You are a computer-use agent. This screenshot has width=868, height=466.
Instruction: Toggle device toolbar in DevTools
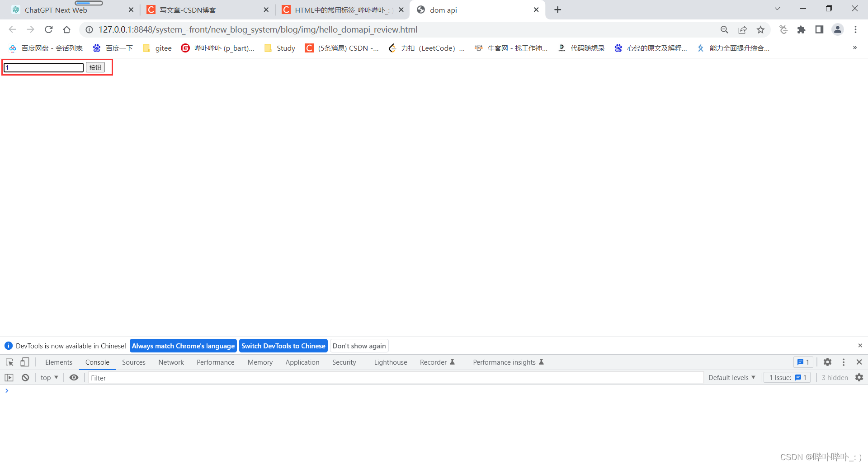[x=25, y=362]
